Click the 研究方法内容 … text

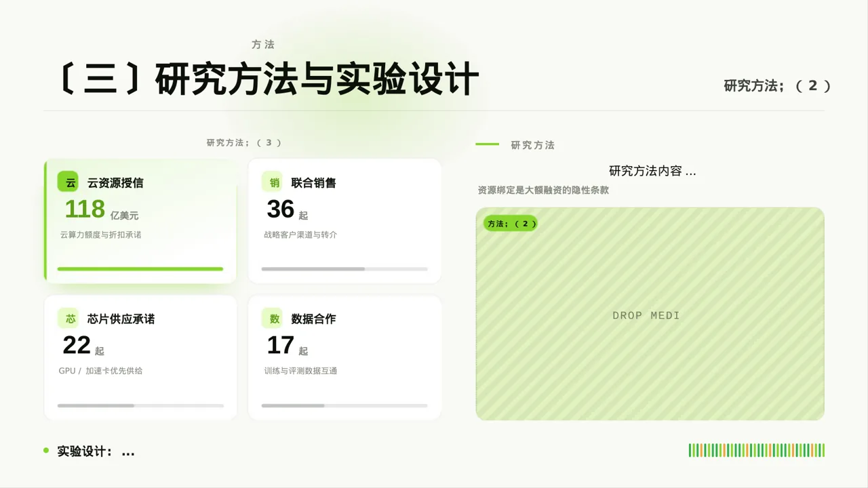(652, 171)
